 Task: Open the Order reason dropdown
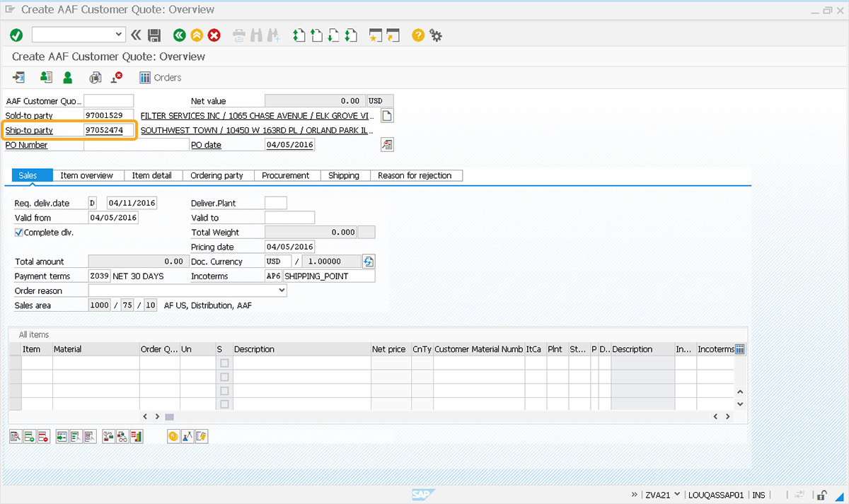[x=282, y=291]
